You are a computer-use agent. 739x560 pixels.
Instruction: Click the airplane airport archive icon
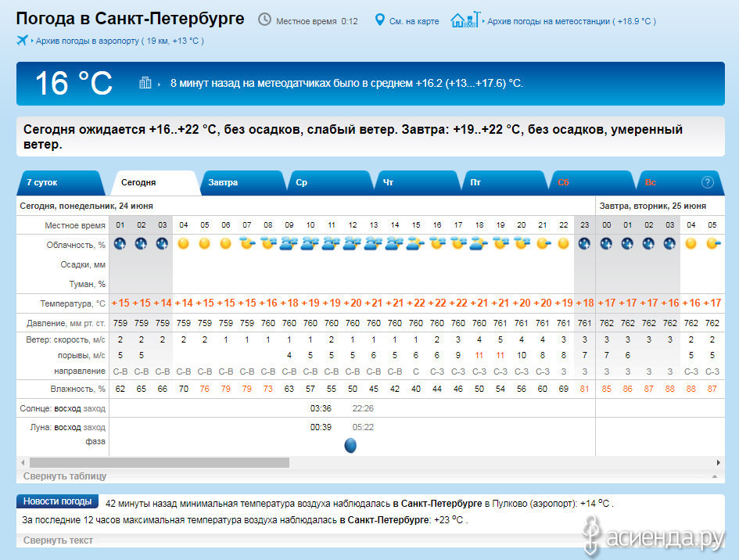point(22,40)
